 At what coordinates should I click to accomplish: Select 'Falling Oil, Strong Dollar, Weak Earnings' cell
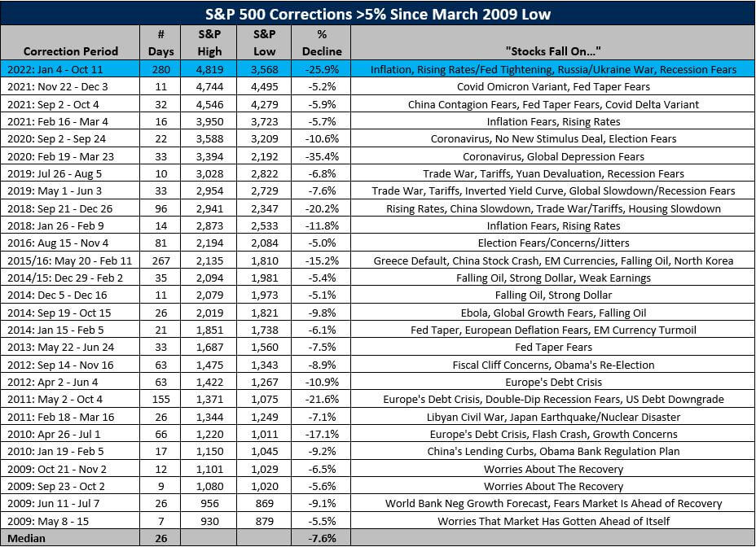click(x=553, y=278)
